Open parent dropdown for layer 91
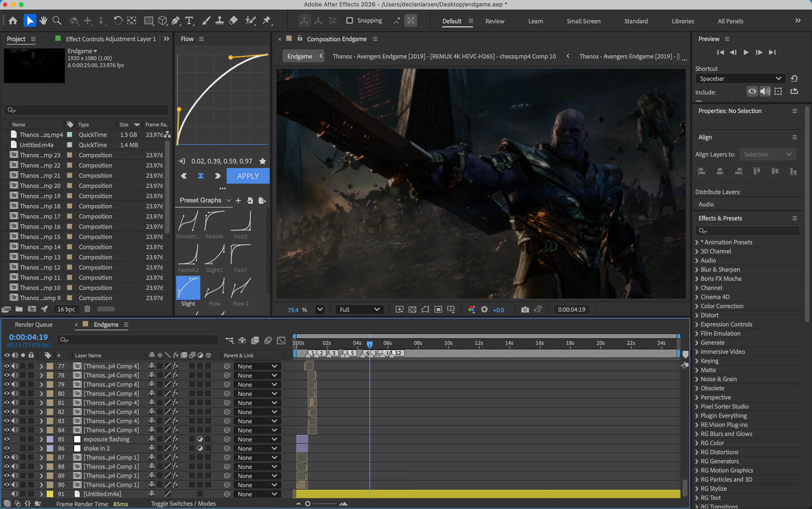The height and width of the screenshot is (509, 812). 257,494
